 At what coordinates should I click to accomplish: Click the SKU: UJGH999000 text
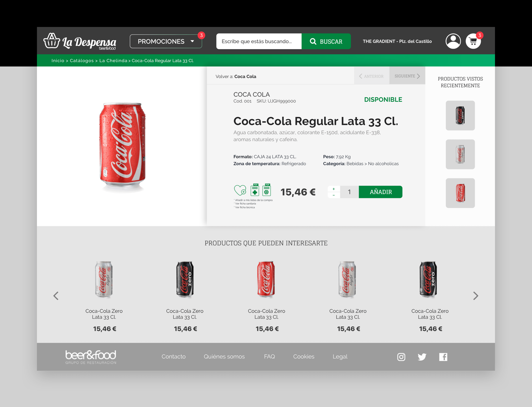click(276, 101)
